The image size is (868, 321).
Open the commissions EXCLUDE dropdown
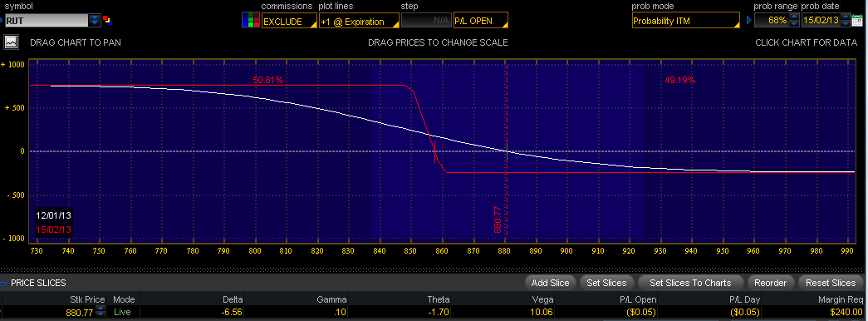pyautogui.click(x=289, y=22)
